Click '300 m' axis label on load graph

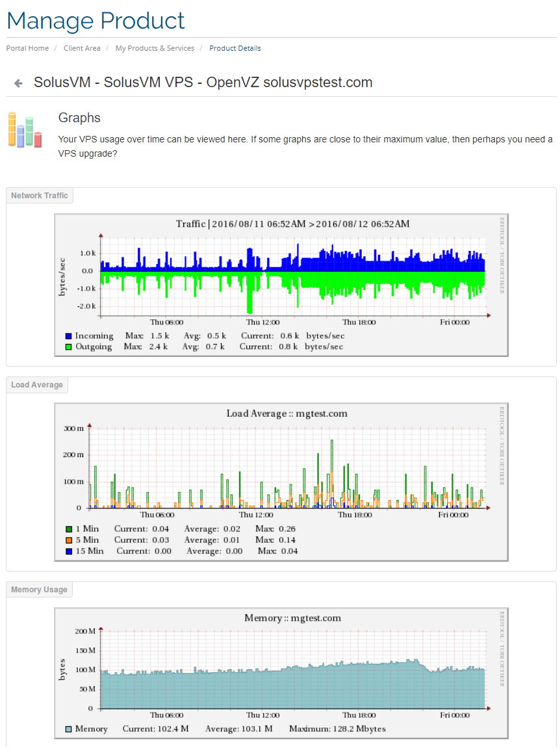point(73,429)
